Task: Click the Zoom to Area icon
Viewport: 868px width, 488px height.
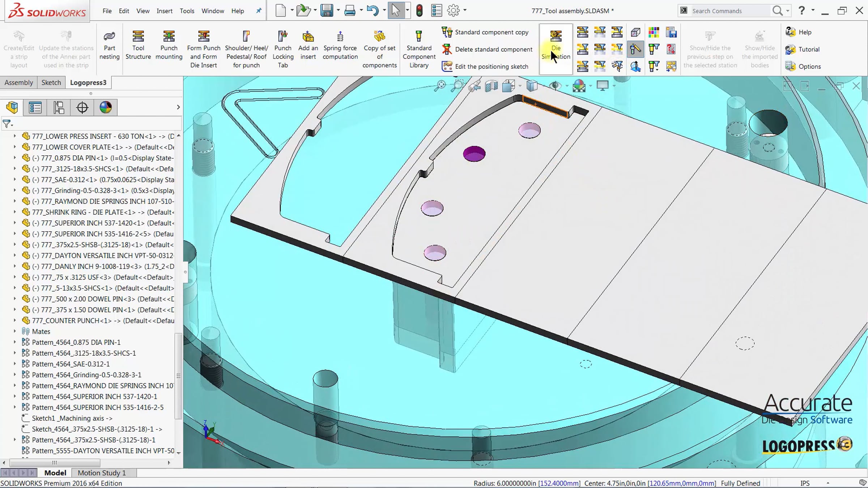Action: point(458,86)
